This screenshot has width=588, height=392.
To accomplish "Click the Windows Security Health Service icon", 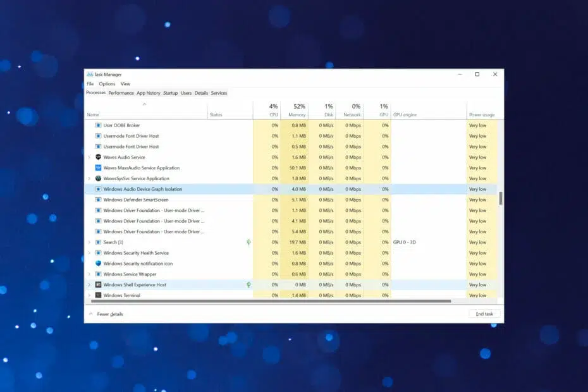I will 98,253.
